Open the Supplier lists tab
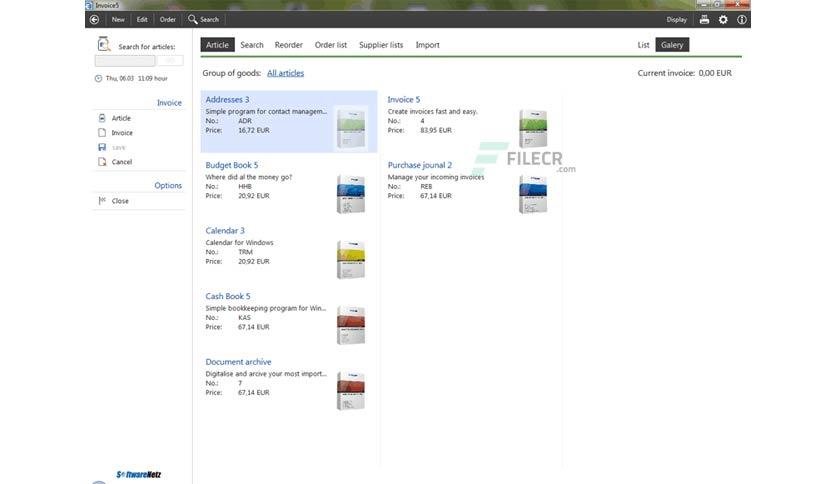Viewport: 836px width, 484px height. pyautogui.click(x=381, y=45)
